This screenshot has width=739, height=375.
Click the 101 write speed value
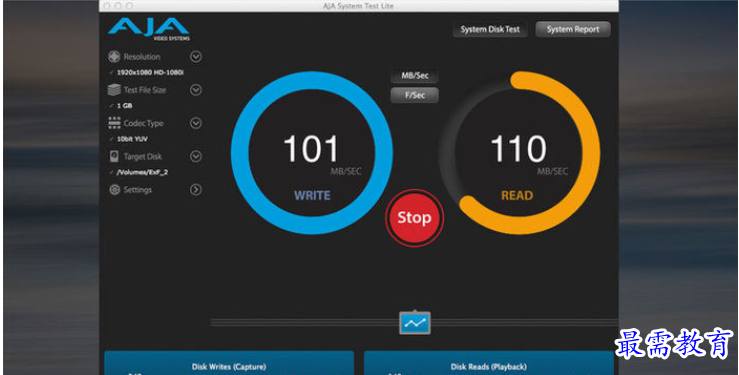pos(311,149)
